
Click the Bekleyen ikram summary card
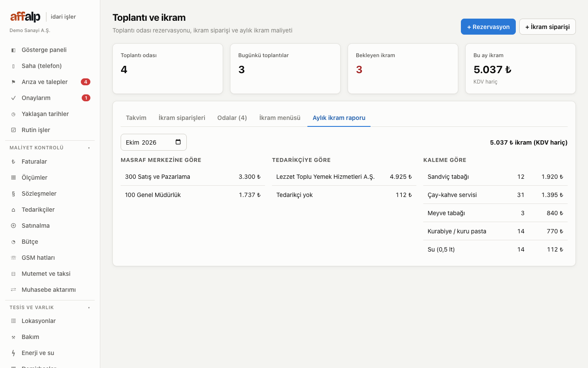tap(403, 68)
